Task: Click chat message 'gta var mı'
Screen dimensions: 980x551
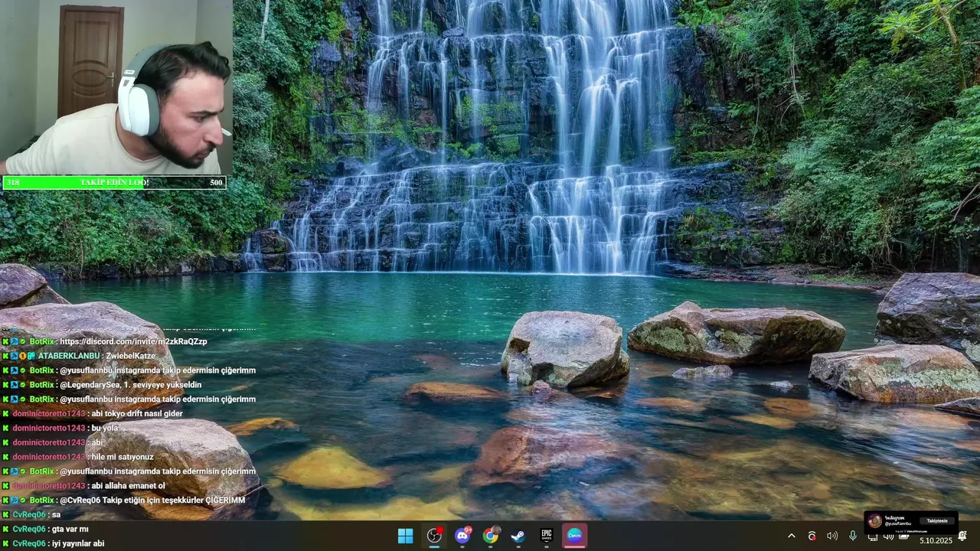Action: (70, 529)
